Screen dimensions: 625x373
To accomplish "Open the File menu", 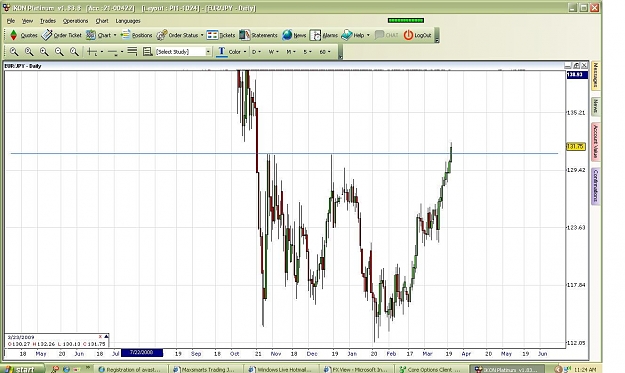I will [11, 21].
